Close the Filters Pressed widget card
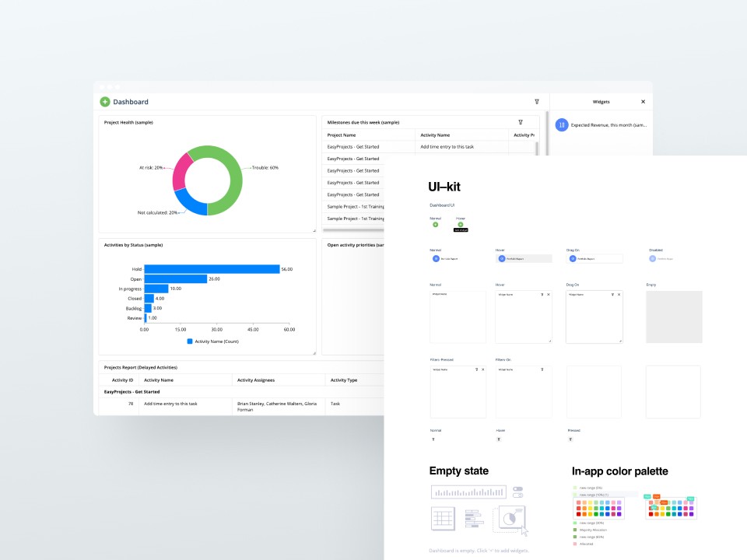Image resolution: width=747 pixels, height=560 pixels. click(482, 369)
